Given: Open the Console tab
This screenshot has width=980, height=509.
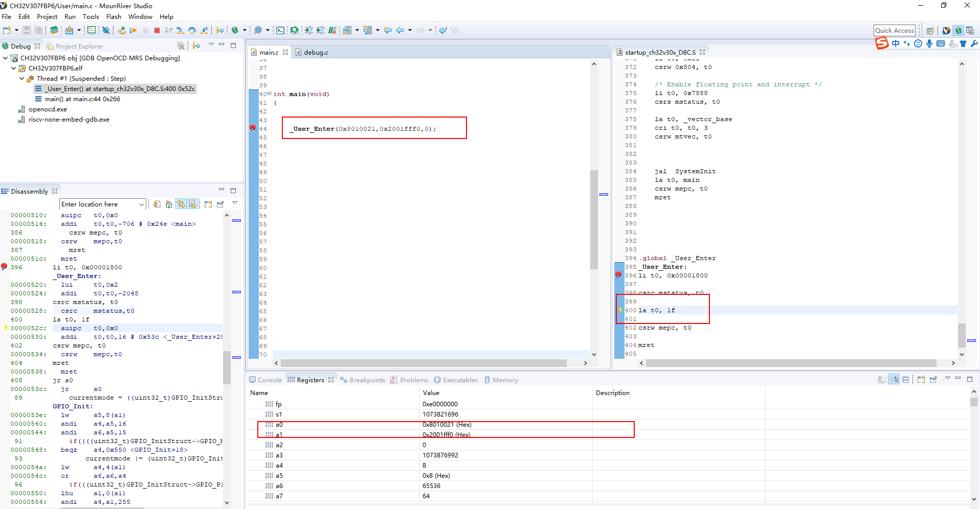Looking at the screenshot, I should coord(265,380).
